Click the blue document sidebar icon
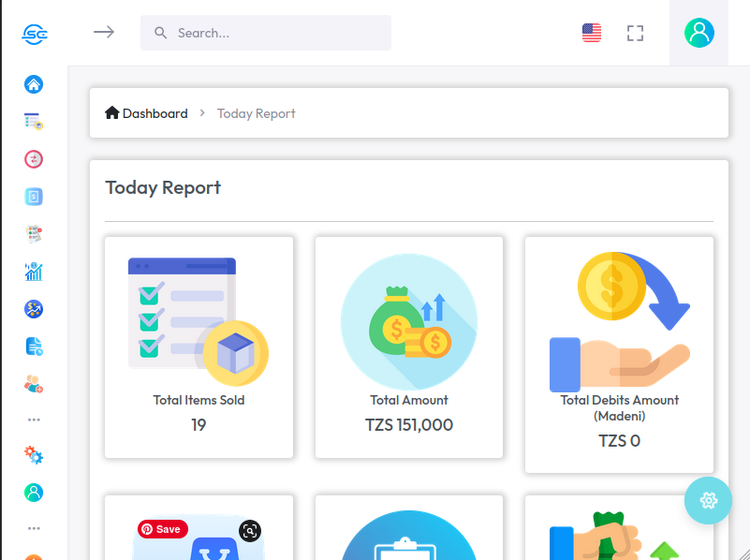Screen dimensions: 750x560 34,346
